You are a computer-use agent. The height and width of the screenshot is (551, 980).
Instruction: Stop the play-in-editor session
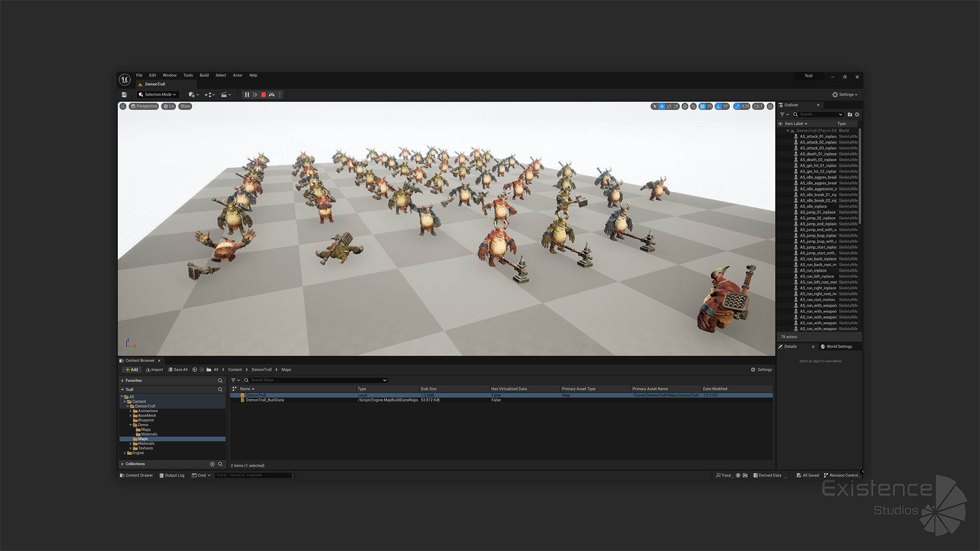click(x=263, y=95)
